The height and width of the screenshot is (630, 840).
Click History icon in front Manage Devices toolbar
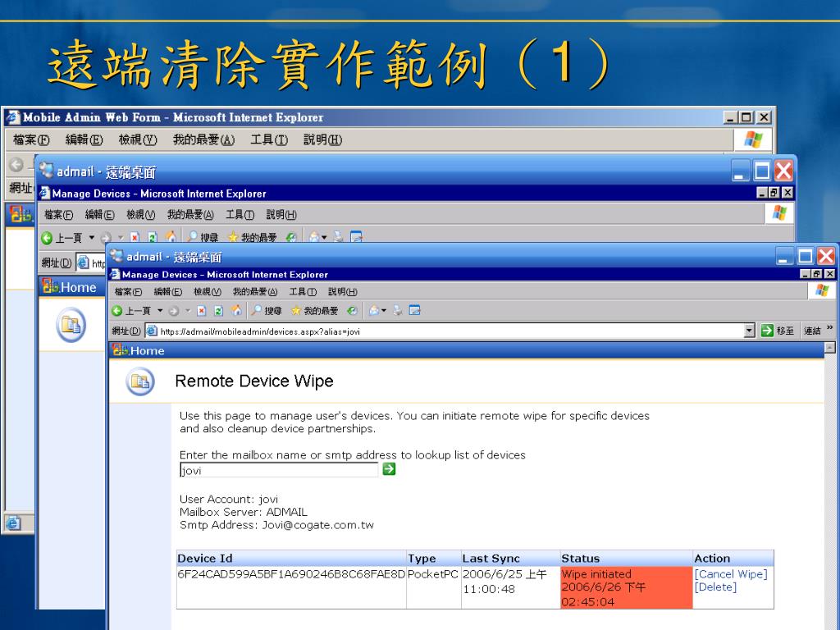tap(352, 311)
